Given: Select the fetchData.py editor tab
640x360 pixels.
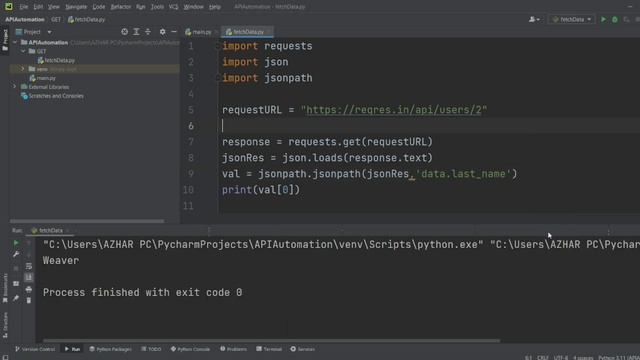Looking at the screenshot, I should 247,32.
